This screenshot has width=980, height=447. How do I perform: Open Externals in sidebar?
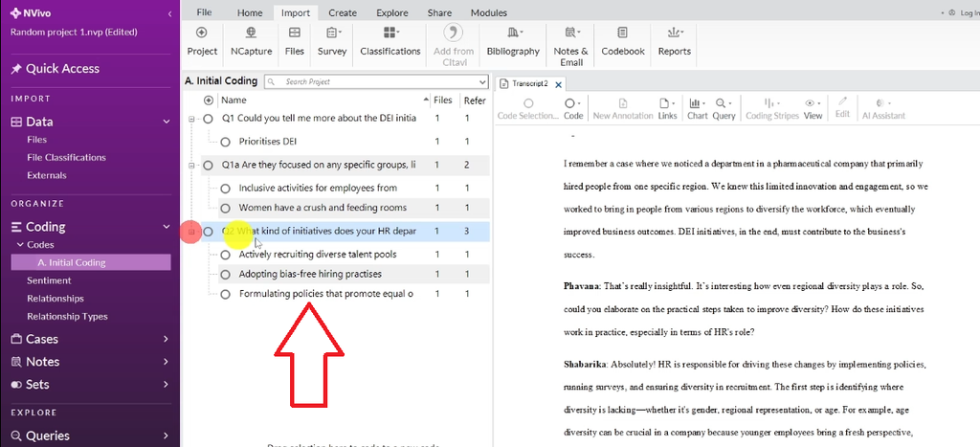tap(46, 176)
